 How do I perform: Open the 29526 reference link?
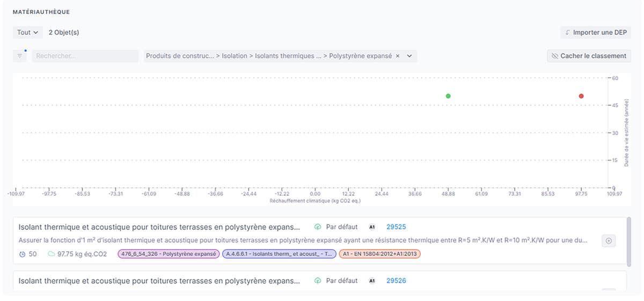point(396,281)
